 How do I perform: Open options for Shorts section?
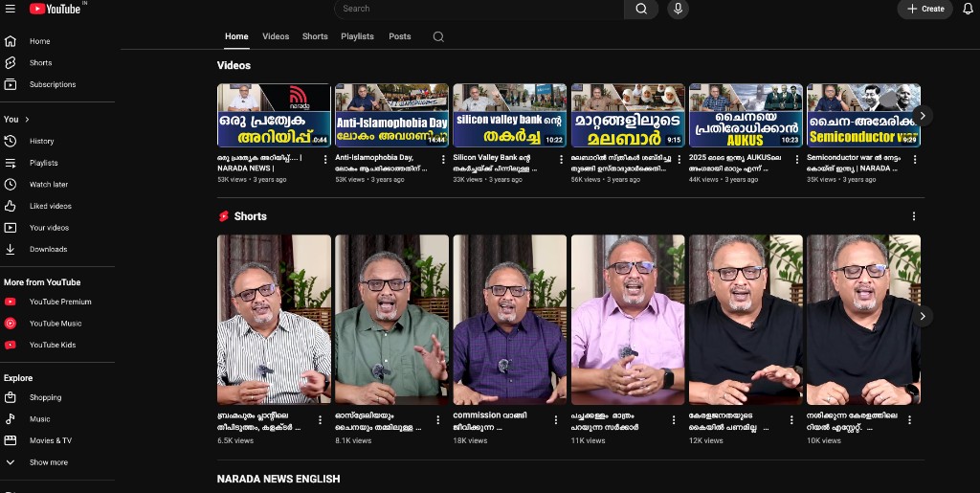(914, 216)
